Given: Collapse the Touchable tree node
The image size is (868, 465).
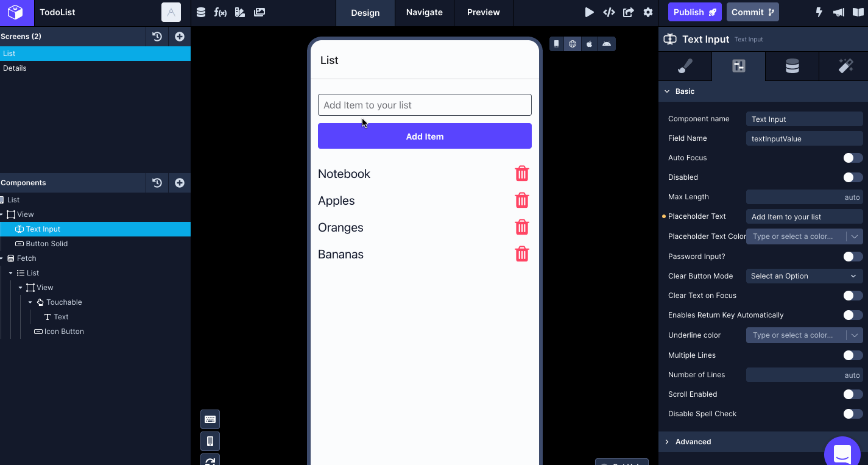Looking at the screenshot, I should tap(30, 302).
